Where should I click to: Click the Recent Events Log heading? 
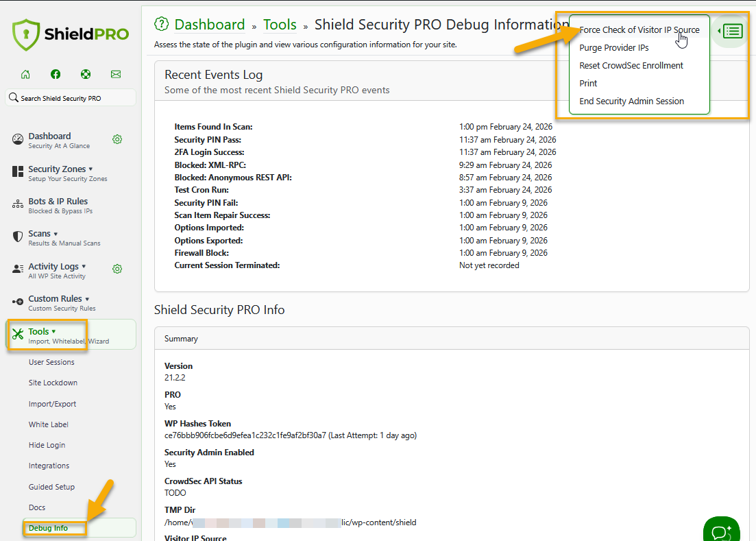[x=214, y=75]
